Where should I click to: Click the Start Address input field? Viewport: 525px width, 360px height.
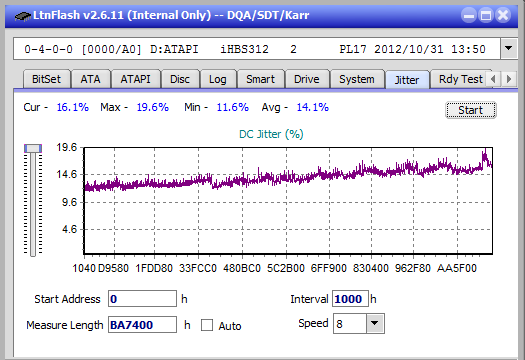pyautogui.click(x=142, y=299)
